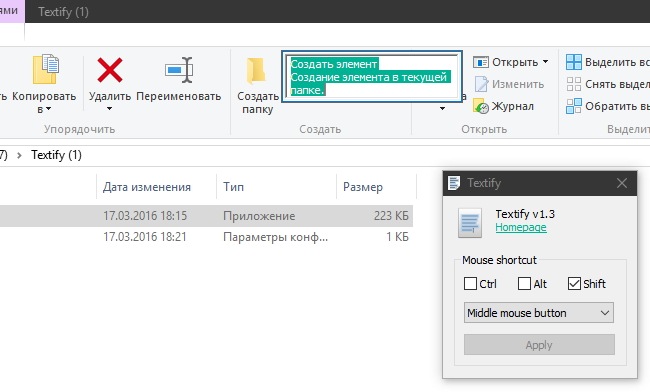
Task: Enable the Alt checkbox
Action: 524,284
